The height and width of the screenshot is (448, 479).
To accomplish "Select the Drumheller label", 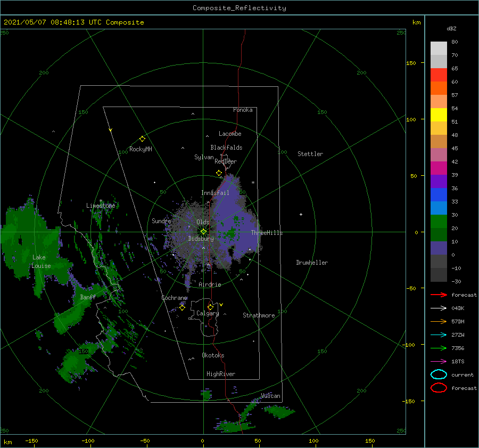I will 312,263.
